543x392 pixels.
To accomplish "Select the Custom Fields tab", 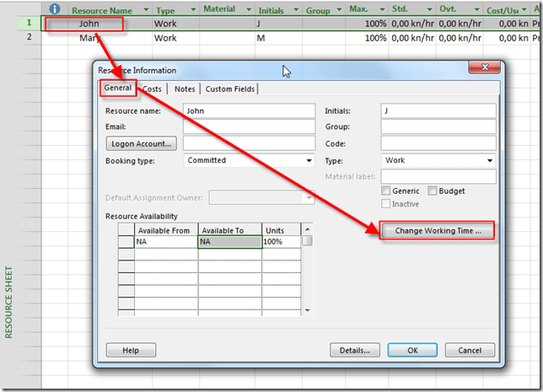I will [229, 89].
